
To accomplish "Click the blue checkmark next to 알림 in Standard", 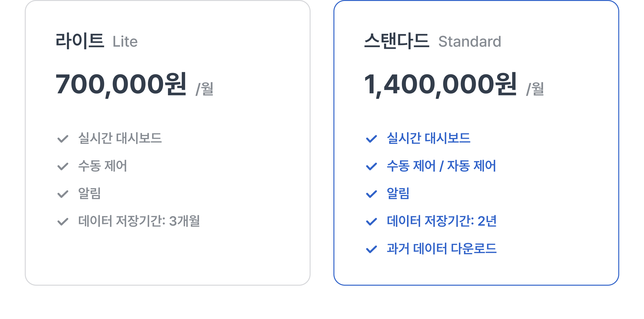I will [x=372, y=194].
